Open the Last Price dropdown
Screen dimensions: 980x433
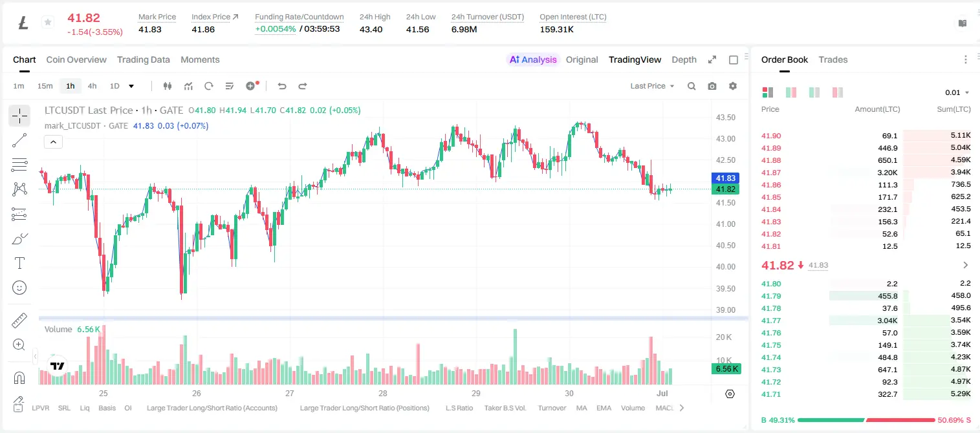tap(652, 86)
